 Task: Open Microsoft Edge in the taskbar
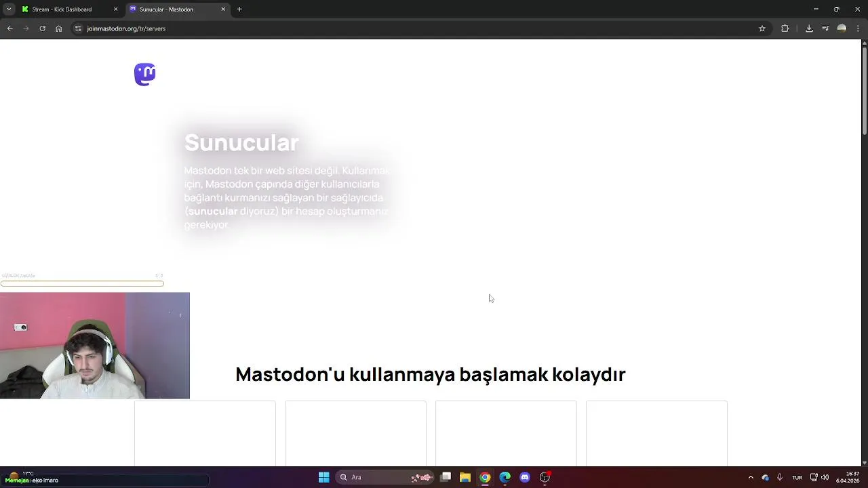tap(505, 477)
